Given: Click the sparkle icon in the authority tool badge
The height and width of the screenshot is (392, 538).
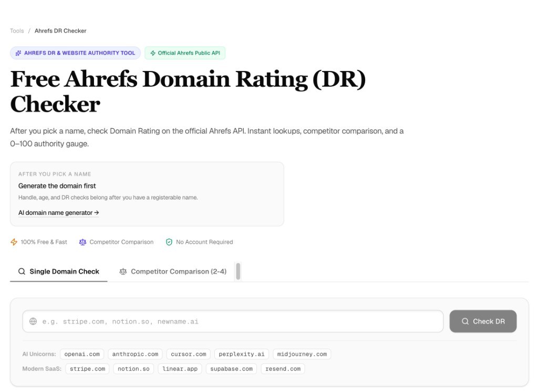Looking at the screenshot, I should click(18, 53).
